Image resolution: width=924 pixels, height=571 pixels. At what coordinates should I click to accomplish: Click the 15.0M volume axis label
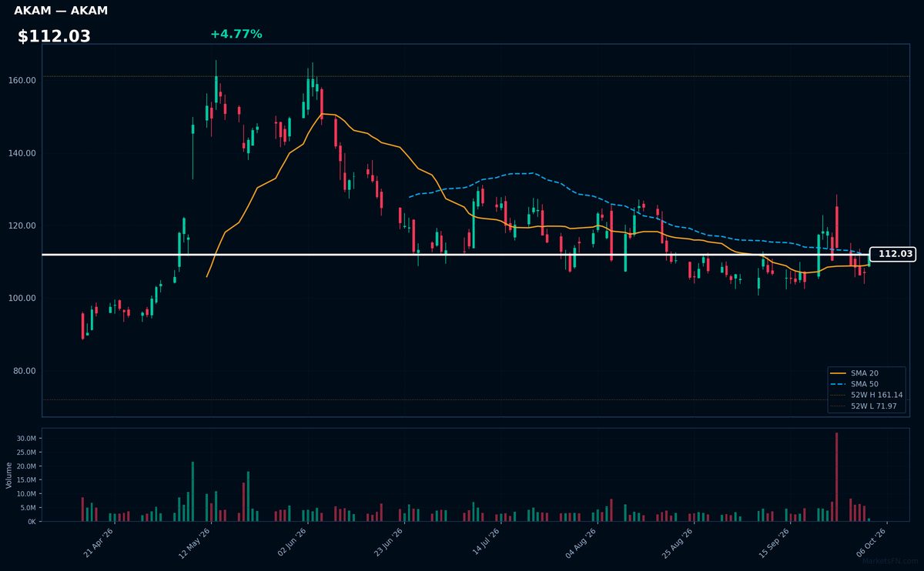click(26, 480)
